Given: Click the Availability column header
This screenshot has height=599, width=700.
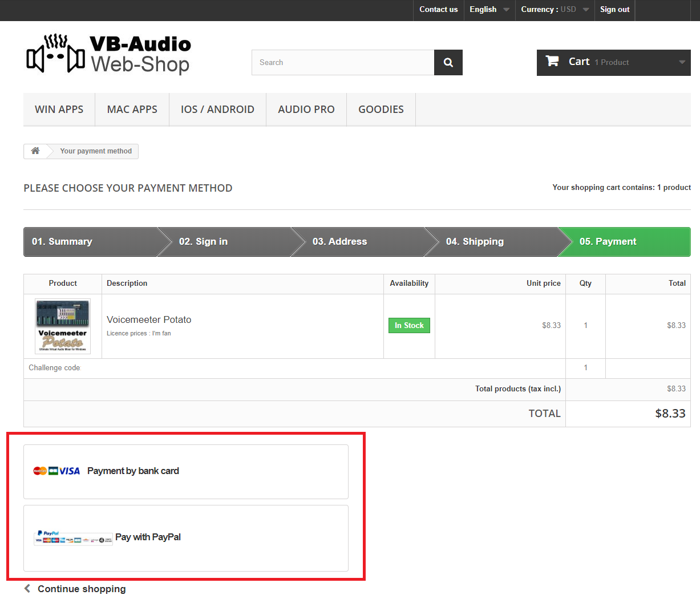Looking at the screenshot, I should [x=409, y=284].
